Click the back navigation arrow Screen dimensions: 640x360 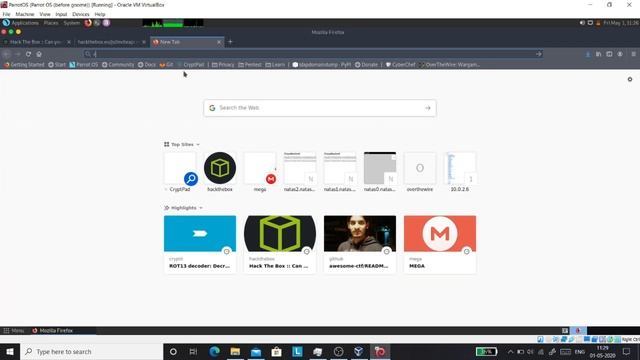6,54
